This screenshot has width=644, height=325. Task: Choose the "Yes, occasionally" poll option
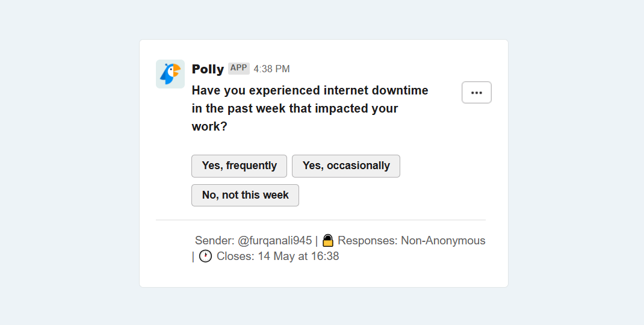coord(346,166)
